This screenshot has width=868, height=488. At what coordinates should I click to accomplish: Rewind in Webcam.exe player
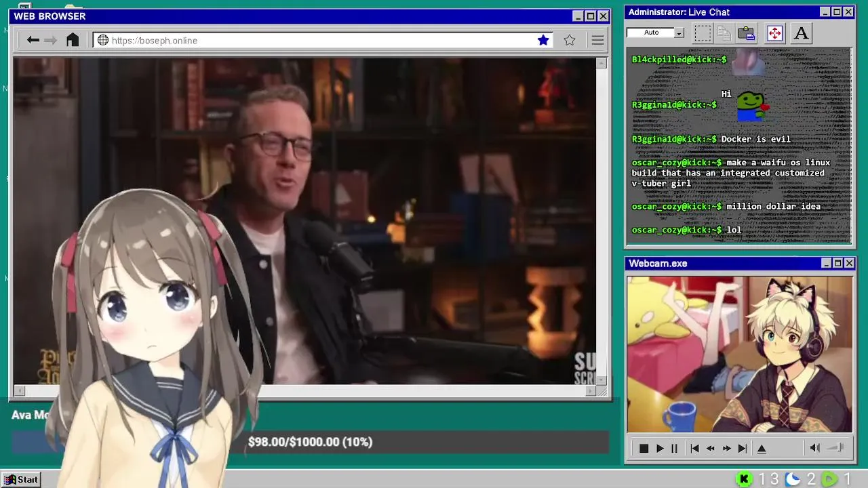coord(711,448)
